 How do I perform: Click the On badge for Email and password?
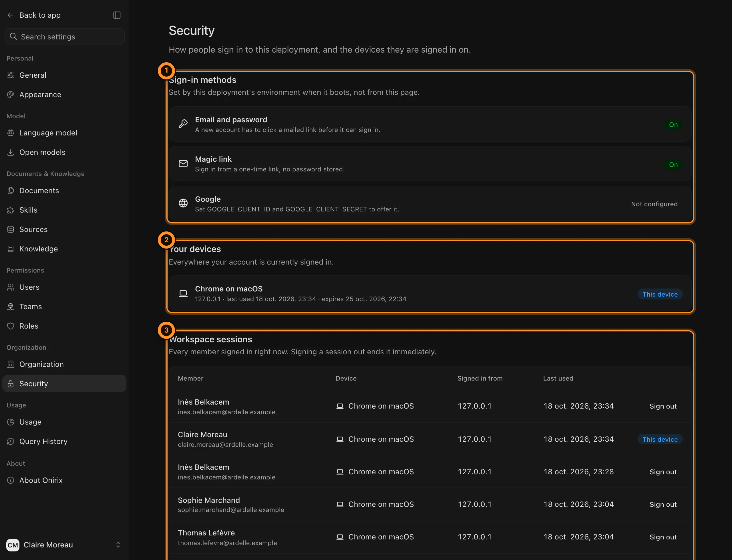(673, 125)
